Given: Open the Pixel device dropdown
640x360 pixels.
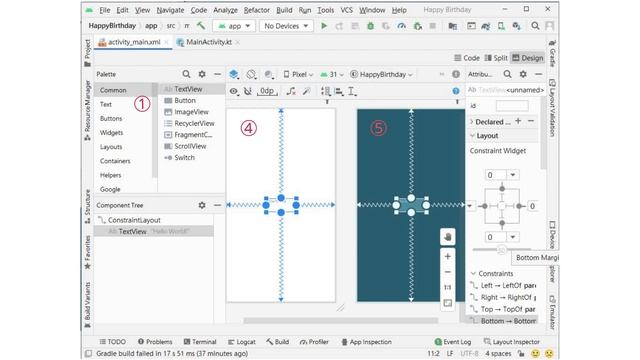Looking at the screenshot, I should (x=298, y=74).
